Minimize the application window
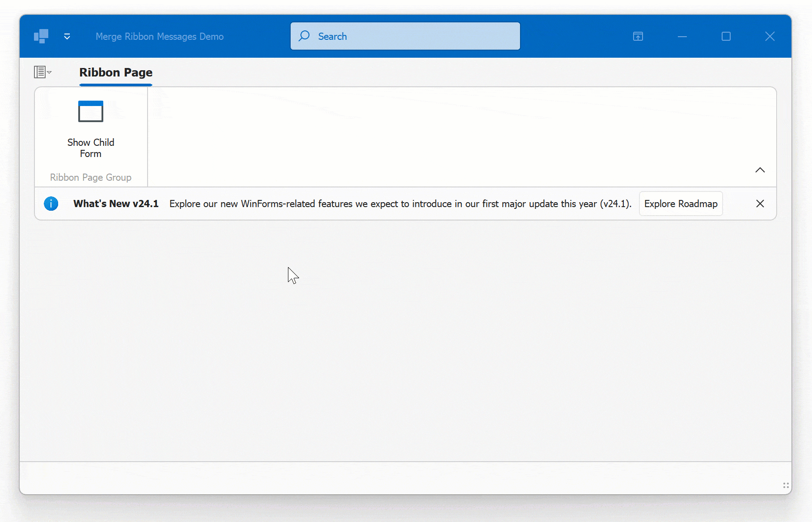 coord(682,36)
